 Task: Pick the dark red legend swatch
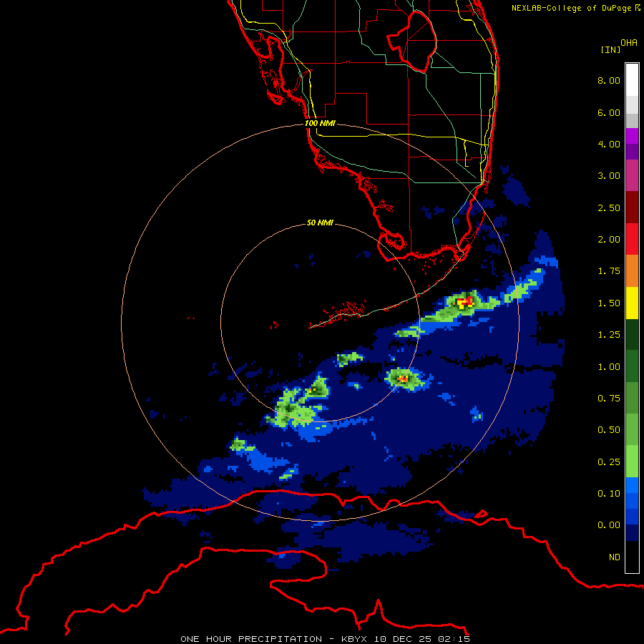(x=632, y=208)
